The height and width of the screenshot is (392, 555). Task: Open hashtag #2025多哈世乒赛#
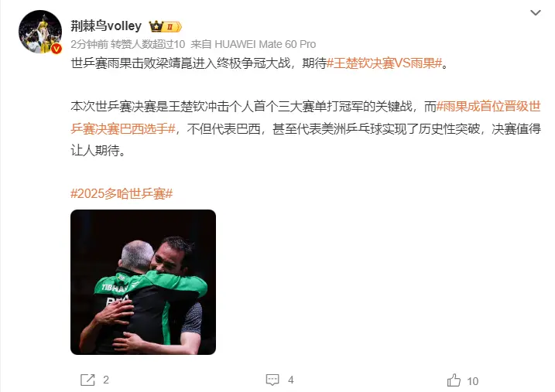tap(122, 194)
